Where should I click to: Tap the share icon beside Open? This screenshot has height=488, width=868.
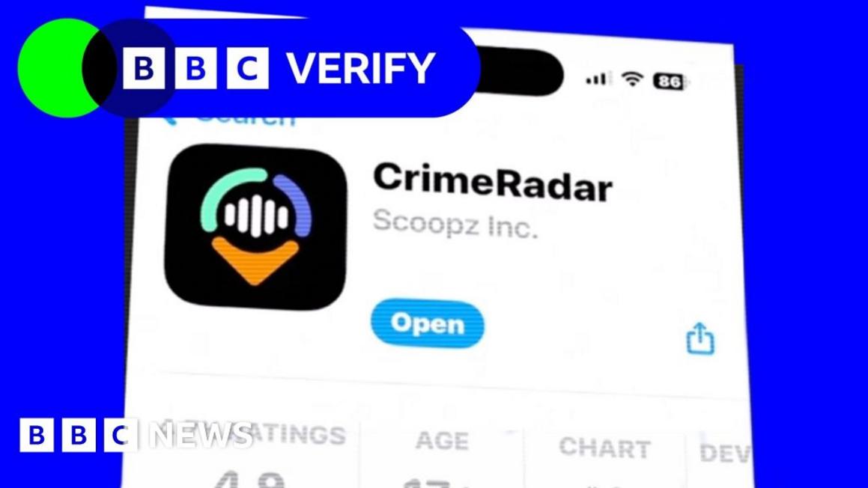pos(700,338)
